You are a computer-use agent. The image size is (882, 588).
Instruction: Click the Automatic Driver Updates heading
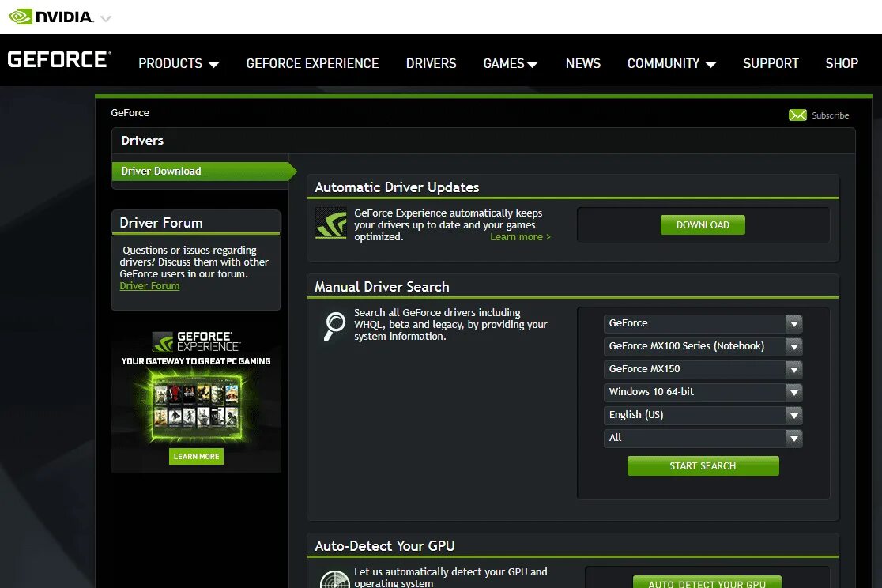pos(397,187)
